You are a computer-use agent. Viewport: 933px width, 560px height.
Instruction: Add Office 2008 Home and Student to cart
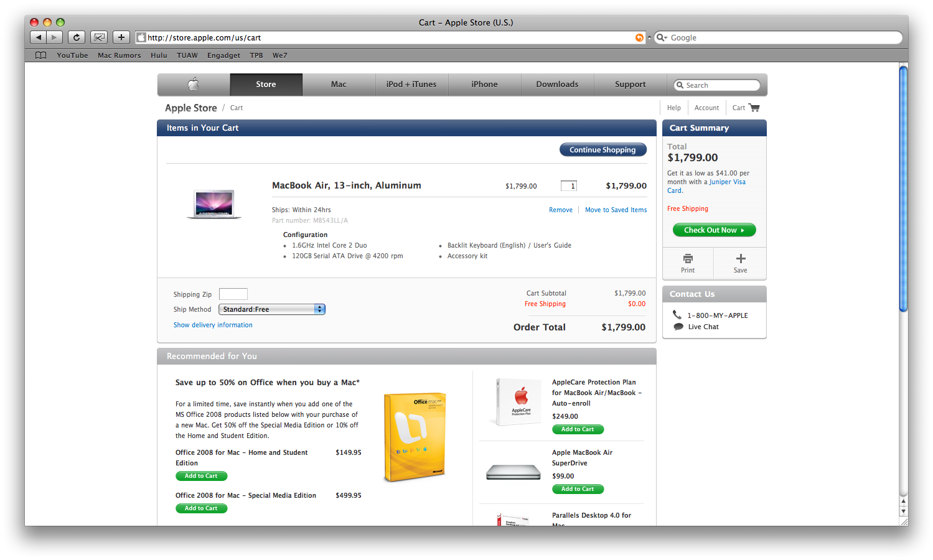click(202, 476)
